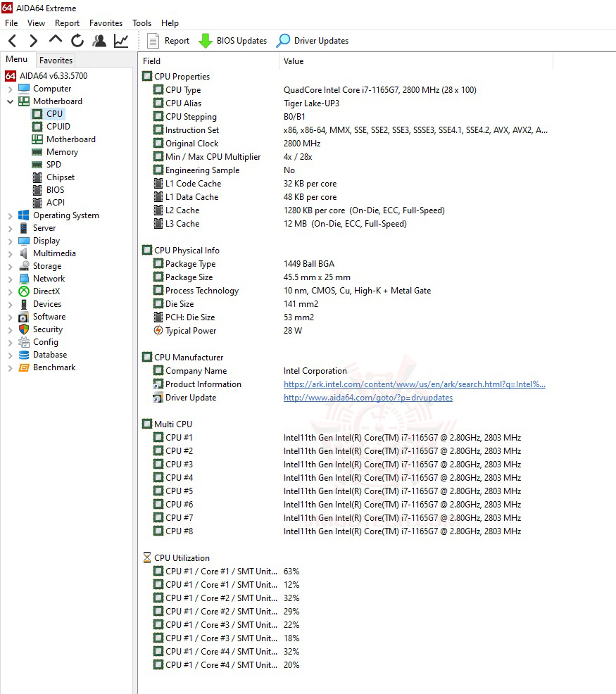
Task: Collapse the Motherboard tree node
Action: pyautogui.click(x=10, y=101)
